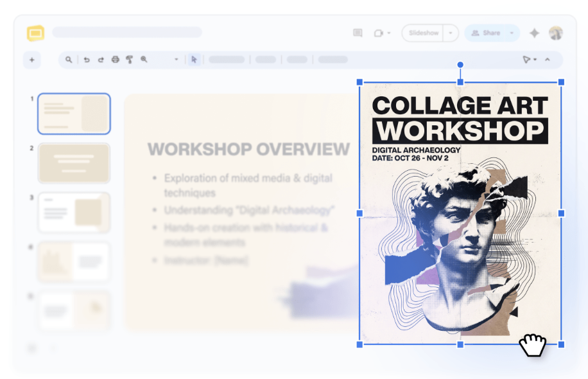
Task: Open the Gemini sparkle assistant
Action: 534,33
